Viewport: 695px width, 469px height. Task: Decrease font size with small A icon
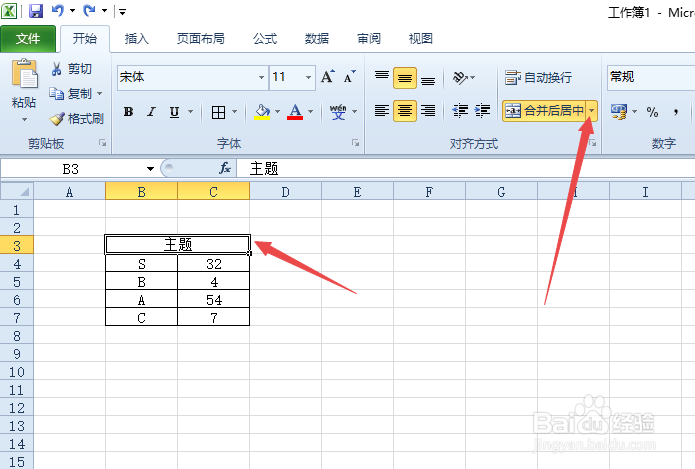[350, 77]
